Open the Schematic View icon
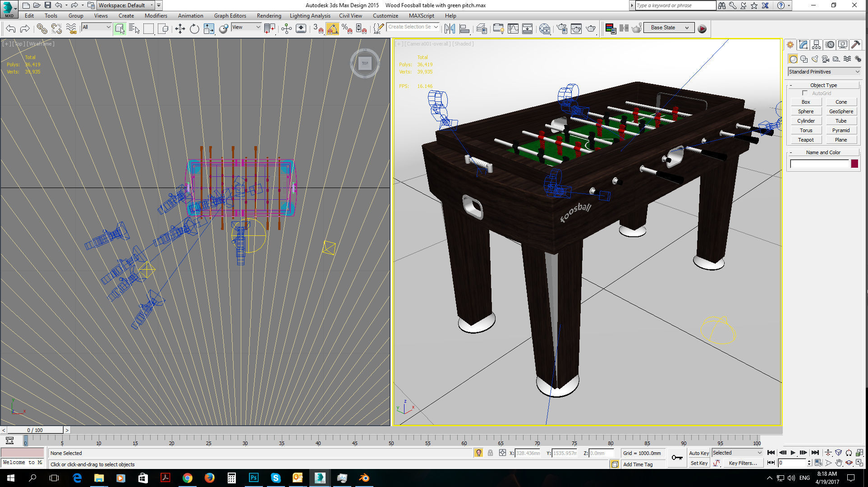 click(x=528, y=29)
